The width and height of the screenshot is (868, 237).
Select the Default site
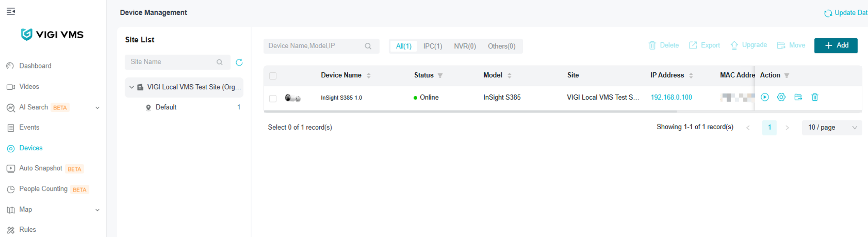click(x=166, y=107)
